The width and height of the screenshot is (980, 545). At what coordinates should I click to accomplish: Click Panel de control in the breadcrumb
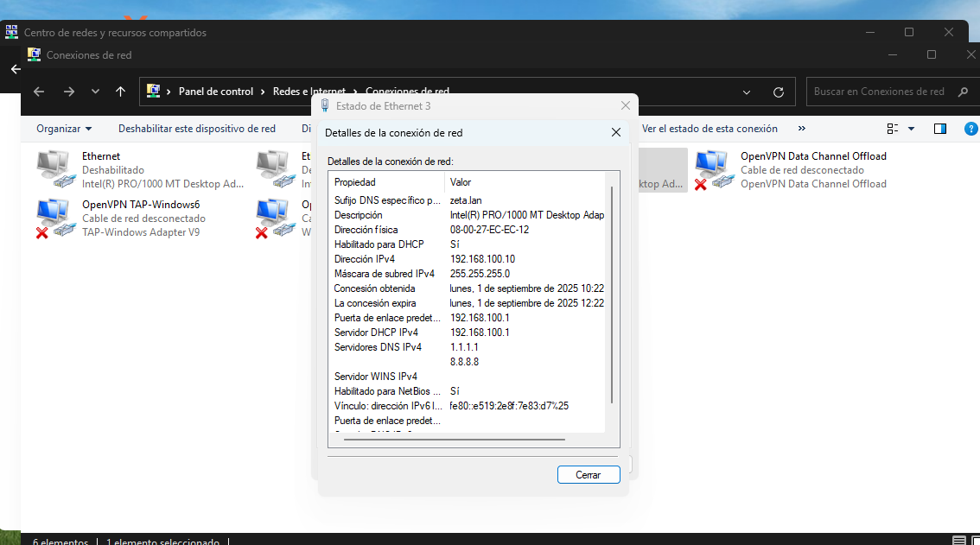(216, 92)
